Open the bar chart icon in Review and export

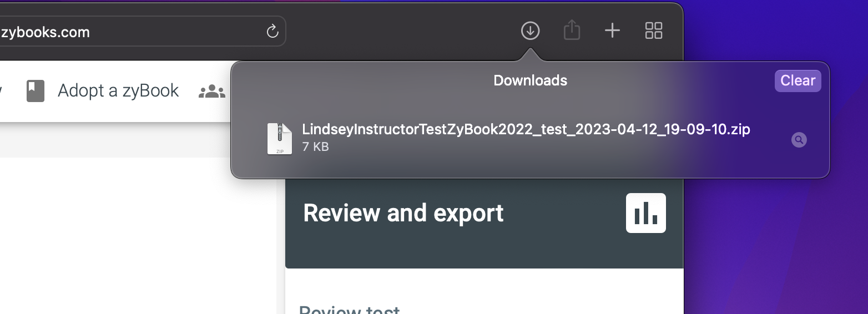646,213
